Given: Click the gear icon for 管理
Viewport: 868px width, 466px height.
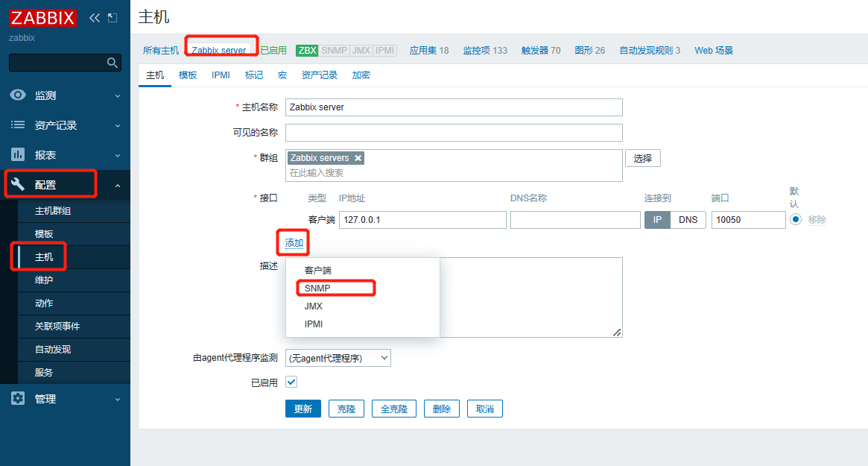Looking at the screenshot, I should pos(18,398).
